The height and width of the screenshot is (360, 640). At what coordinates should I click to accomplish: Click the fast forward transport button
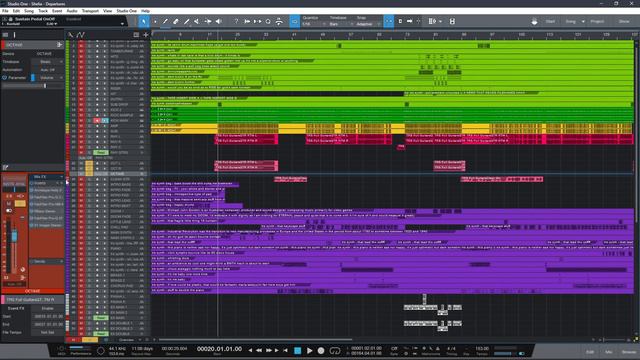pyautogui.click(x=269, y=350)
